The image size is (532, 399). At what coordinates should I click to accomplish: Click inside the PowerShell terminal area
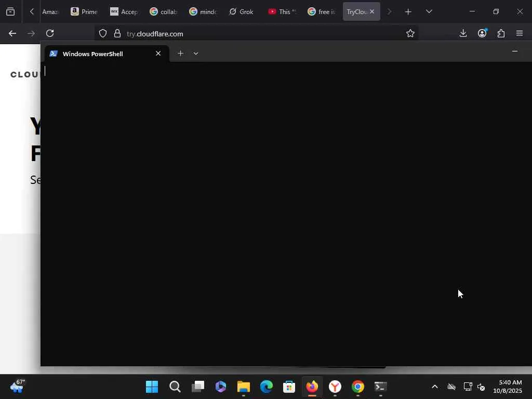(x=286, y=214)
